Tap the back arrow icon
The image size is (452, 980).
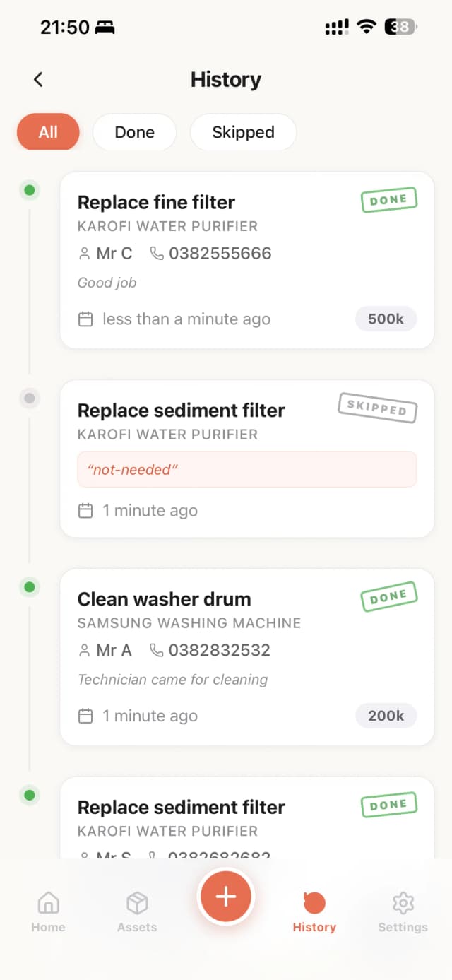click(x=39, y=80)
